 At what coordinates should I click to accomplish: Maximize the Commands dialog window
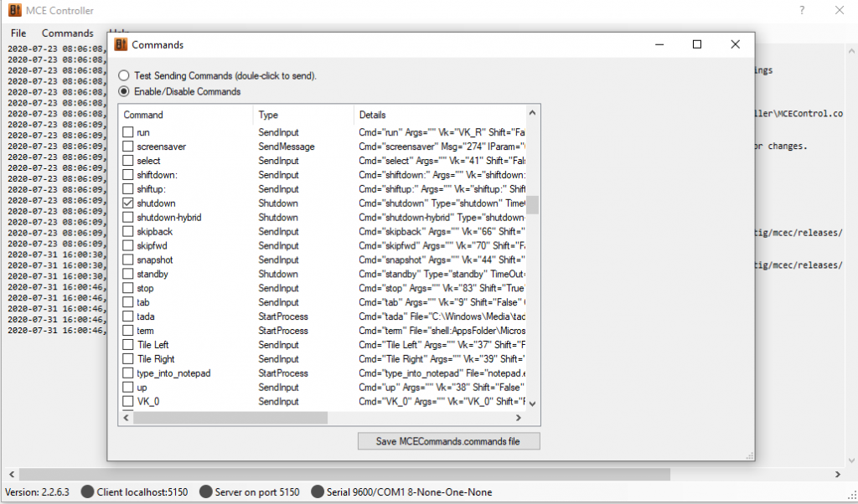pyautogui.click(x=696, y=44)
